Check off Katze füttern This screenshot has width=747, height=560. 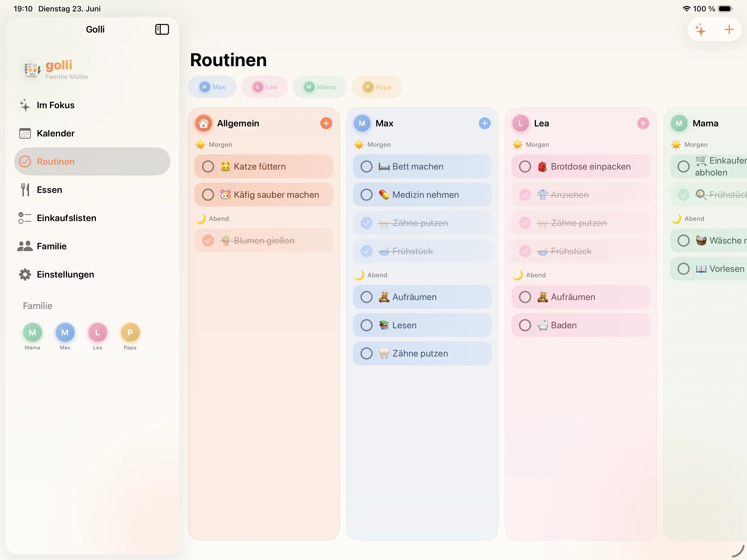(208, 166)
